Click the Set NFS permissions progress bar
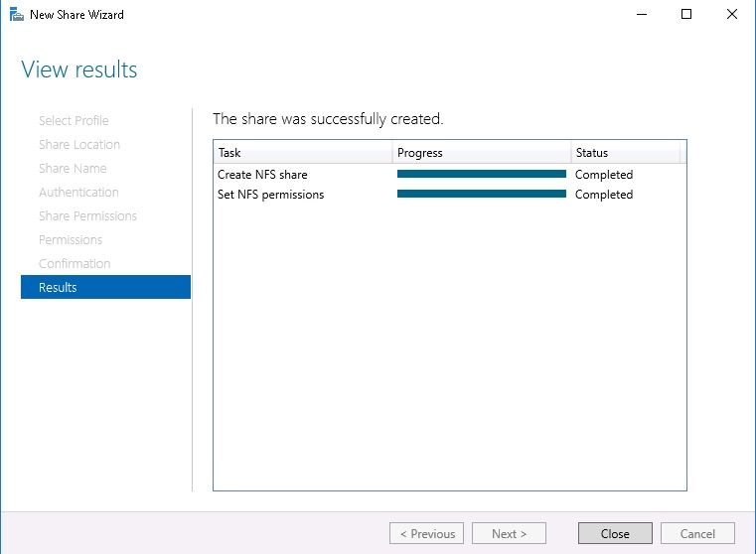This screenshot has height=554, width=756. click(482, 194)
